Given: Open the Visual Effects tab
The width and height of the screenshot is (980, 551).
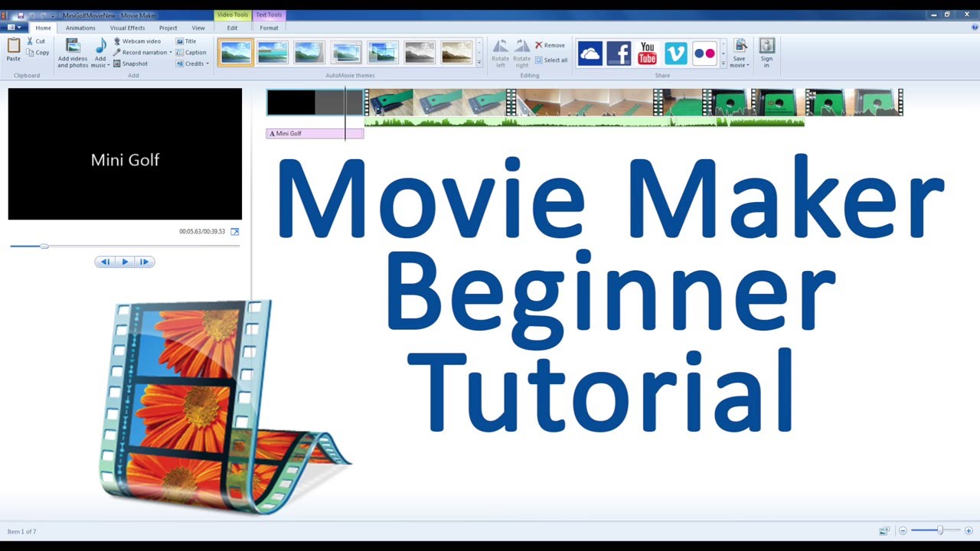Looking at the screenshot, I should [x=127, y=28].
